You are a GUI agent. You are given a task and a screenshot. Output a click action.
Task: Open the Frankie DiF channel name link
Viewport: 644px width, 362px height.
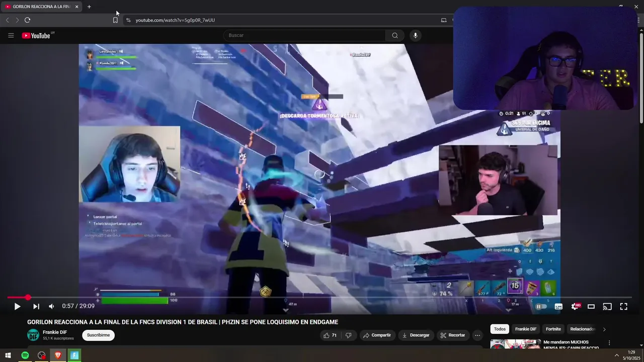tap(55, 332)
